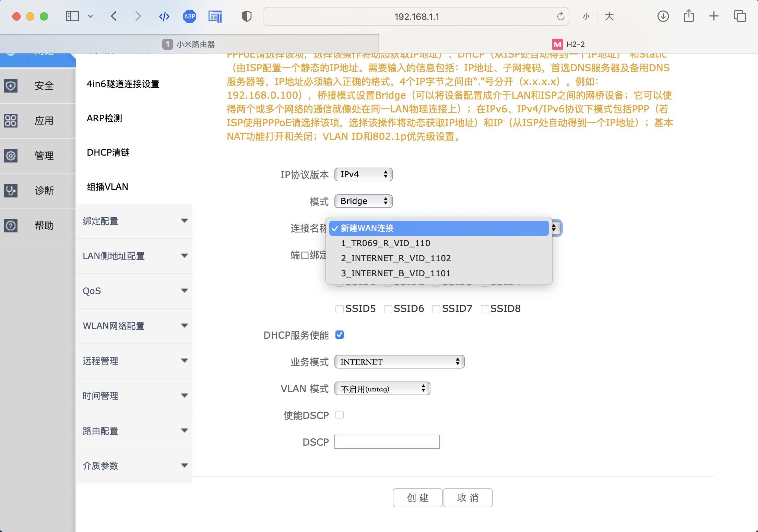The width and height of the screenshot is (758, 532).
Task: Open the IP协议版本 IPv4 dropdown
Action: 363,174
